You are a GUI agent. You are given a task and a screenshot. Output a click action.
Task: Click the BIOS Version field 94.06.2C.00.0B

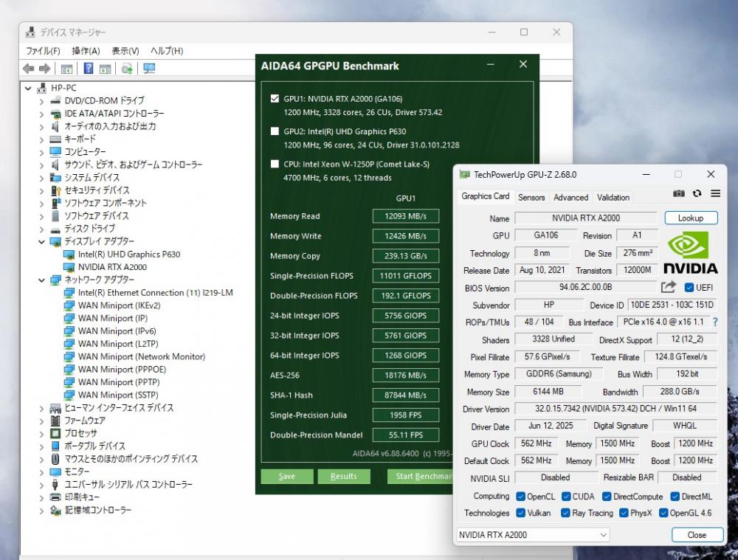585,287
